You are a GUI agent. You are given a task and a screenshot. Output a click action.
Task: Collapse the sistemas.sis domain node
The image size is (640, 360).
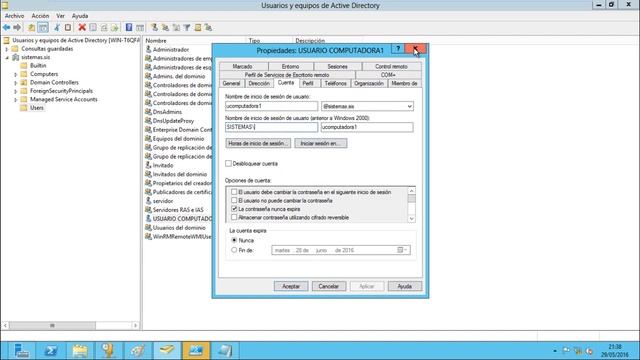click(7, 57)
